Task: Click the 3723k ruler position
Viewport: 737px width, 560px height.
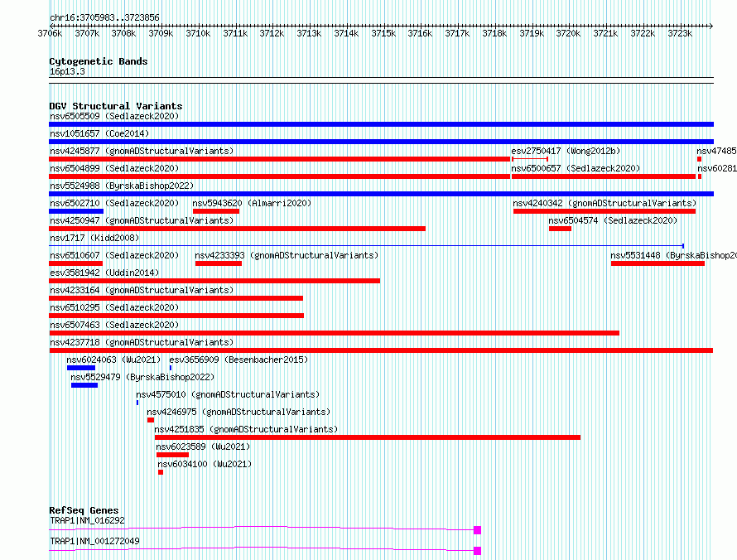Action: pos(680,33)
